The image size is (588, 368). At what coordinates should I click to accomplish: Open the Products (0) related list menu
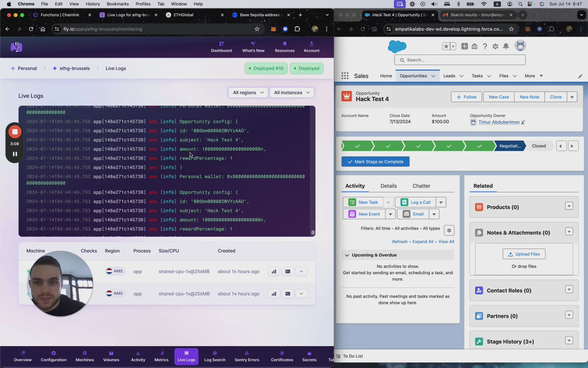[x=569, y=206]
